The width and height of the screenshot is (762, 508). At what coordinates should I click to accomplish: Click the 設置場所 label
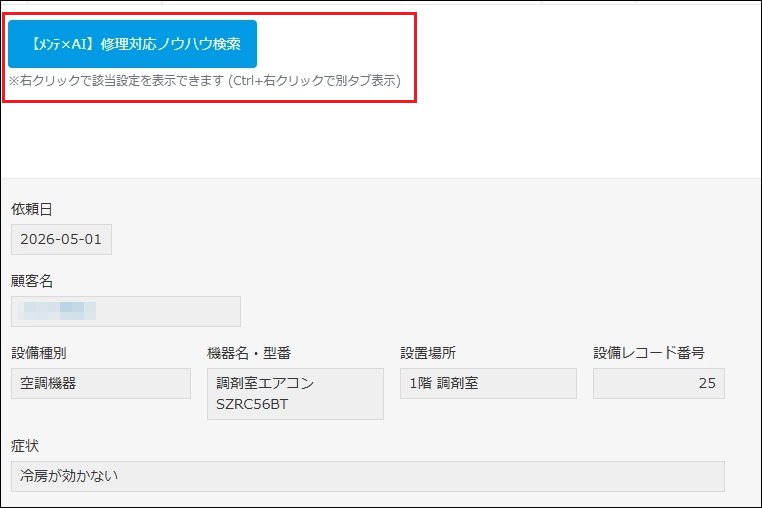(428, 353)
